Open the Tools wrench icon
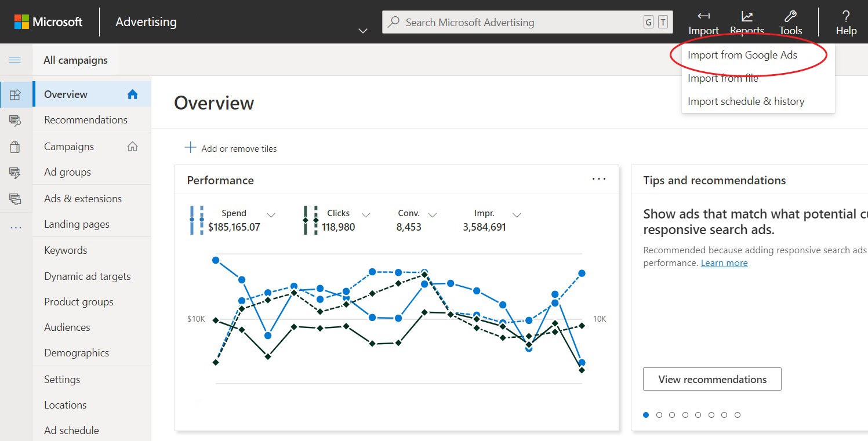This screenshot has width=868, height=441. pyautogui.click(x=790, y=16)
